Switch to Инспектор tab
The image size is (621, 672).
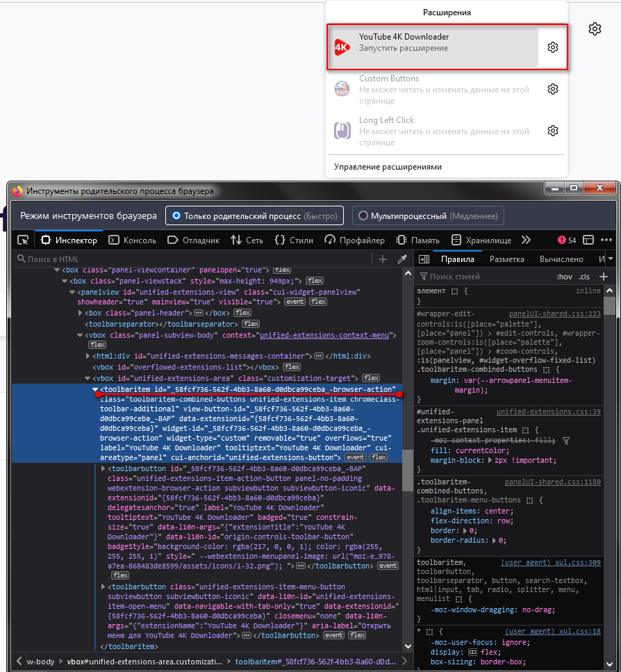pos(69,240)
